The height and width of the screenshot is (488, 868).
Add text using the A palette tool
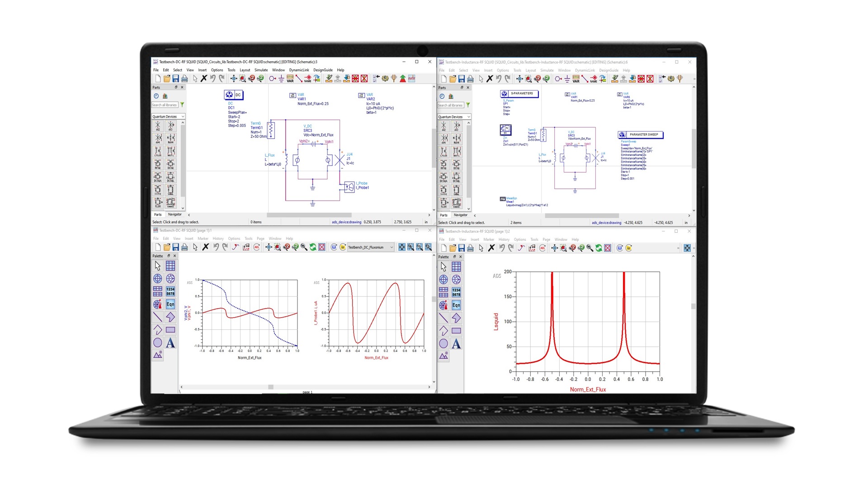[170, 343]
